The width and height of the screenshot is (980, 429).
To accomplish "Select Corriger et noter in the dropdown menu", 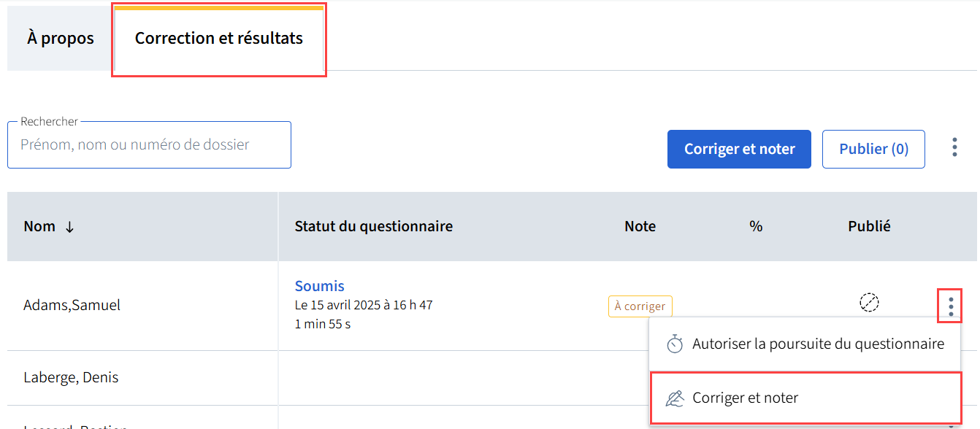I will [745, 398].
